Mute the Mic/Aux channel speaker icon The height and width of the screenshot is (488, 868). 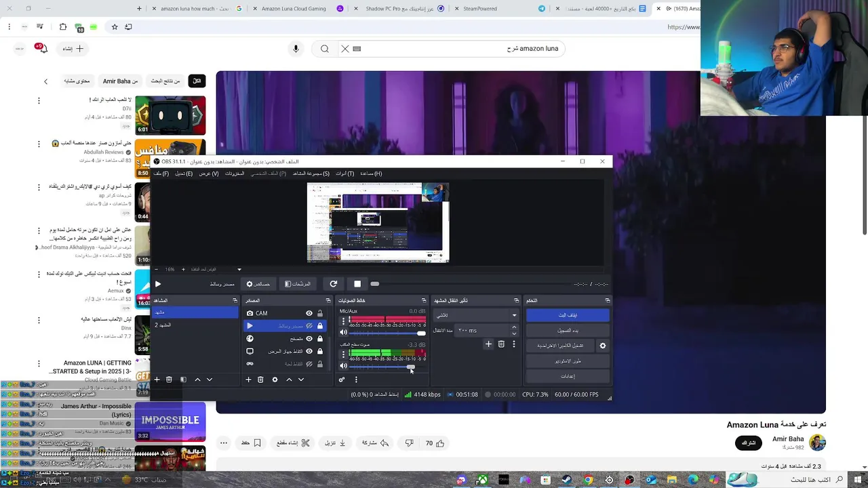click(343, 333)
